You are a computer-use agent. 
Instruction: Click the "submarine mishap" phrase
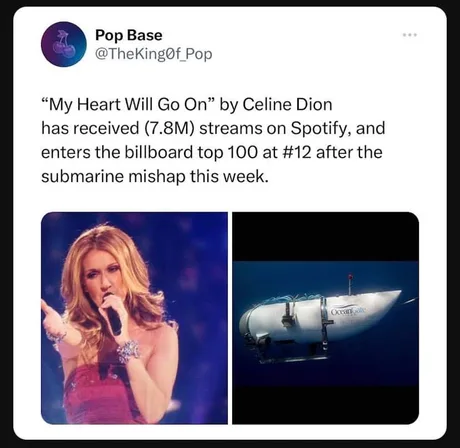point(113,177)
